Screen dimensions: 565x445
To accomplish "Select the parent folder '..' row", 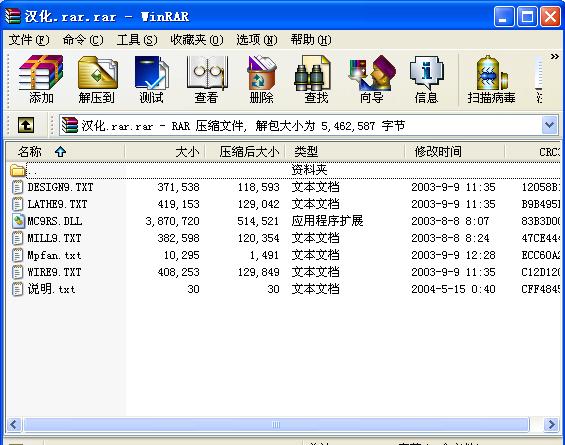I will point(284,170).
